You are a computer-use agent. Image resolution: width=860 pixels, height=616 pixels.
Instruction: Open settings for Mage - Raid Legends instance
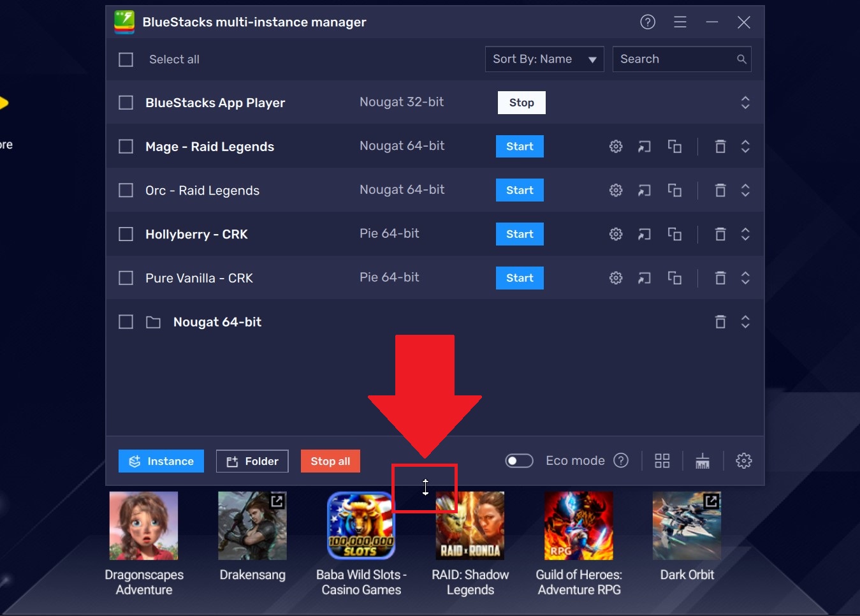(x=615, y=146)
